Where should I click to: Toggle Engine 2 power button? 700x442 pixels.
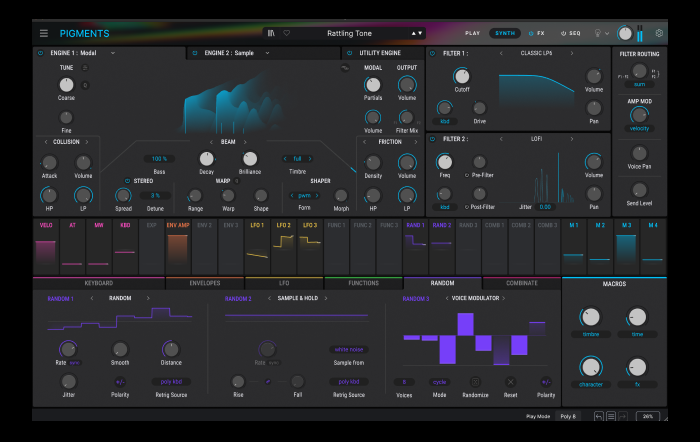pyautogui.click(x=195, y=53)
